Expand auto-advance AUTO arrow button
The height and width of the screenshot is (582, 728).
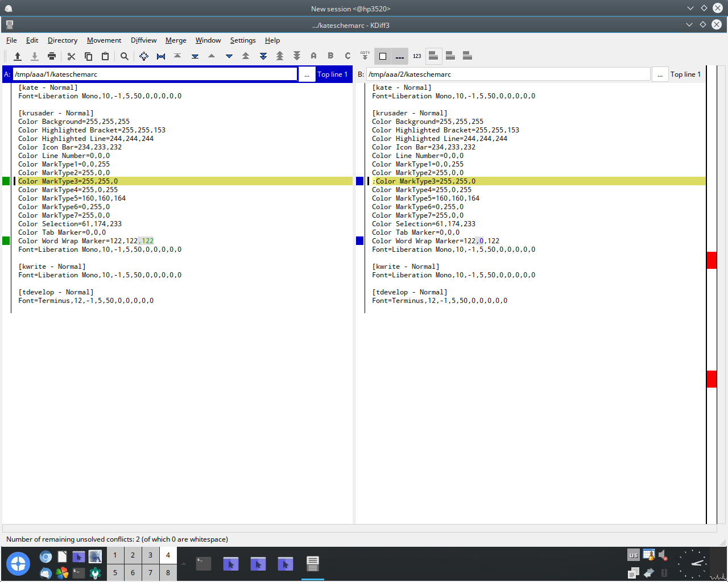tap(365, 56)
